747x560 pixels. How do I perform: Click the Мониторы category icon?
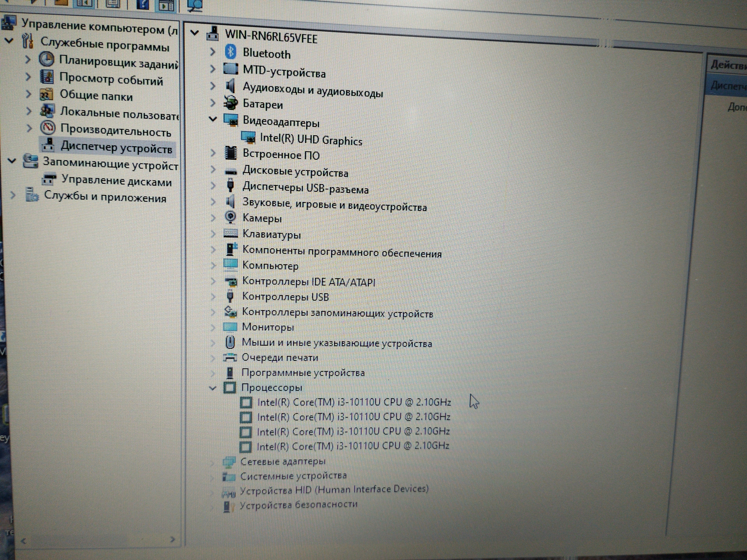230,327
